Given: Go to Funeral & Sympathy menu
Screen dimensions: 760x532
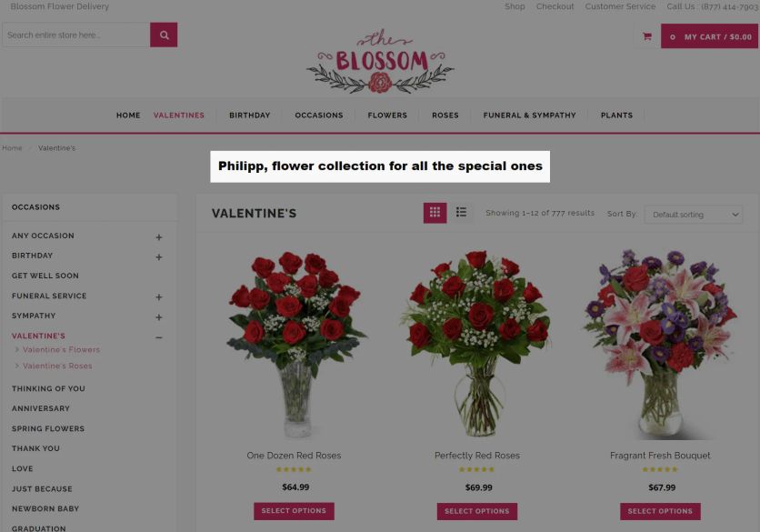Looking at the screenshot, I should pyautogui.click(x=529, y=115).
